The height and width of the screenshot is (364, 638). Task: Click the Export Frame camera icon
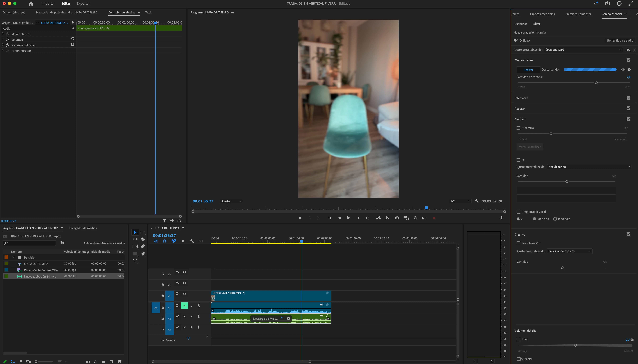397,218
